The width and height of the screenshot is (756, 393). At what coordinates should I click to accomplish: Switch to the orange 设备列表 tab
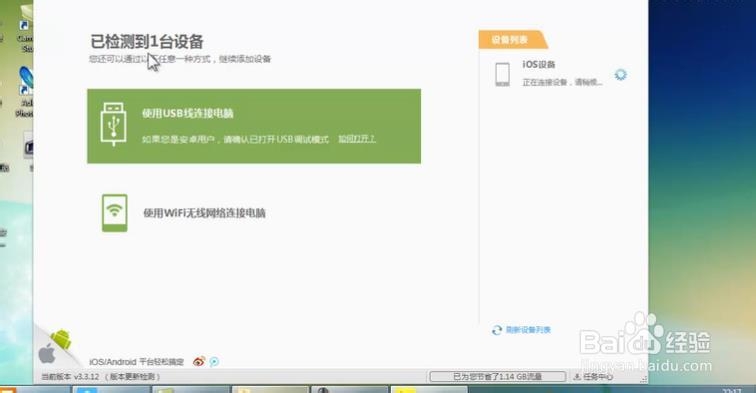click(x=512, y=40)
